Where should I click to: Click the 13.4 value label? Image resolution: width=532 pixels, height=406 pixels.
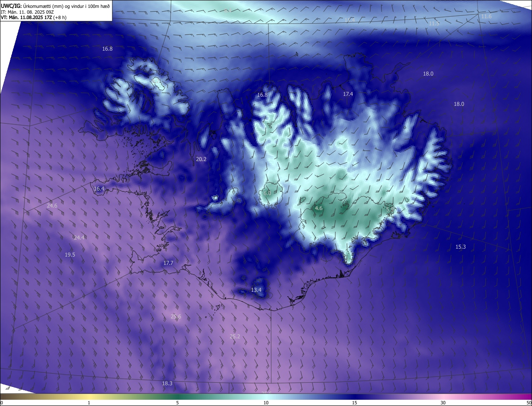[x=256, y=290]
